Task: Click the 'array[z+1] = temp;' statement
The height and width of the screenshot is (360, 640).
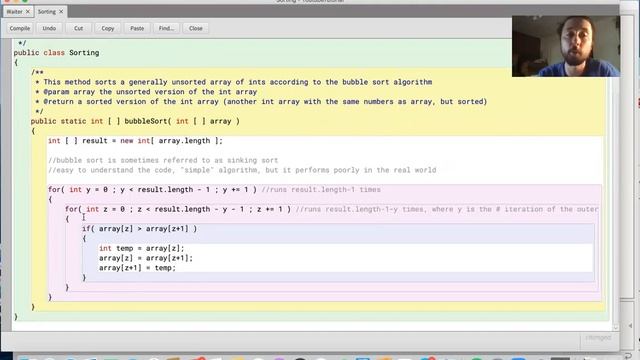Action: (137, 268)
